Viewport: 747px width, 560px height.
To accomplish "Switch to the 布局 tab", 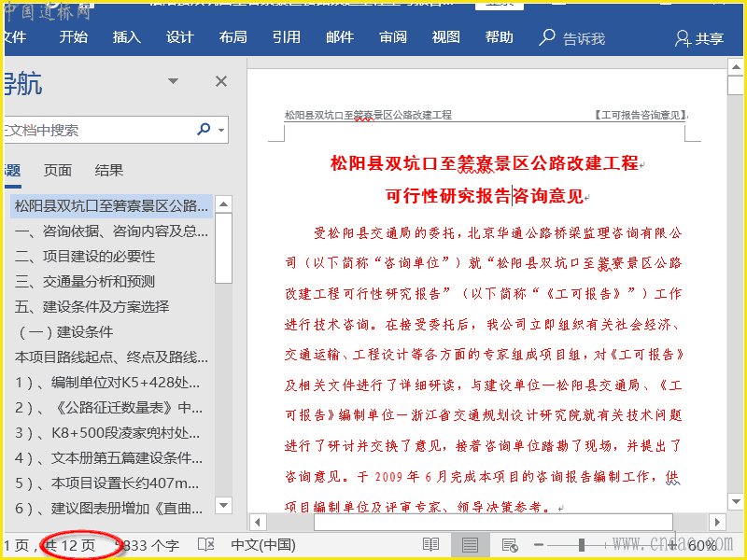I will tap(233, 37).
